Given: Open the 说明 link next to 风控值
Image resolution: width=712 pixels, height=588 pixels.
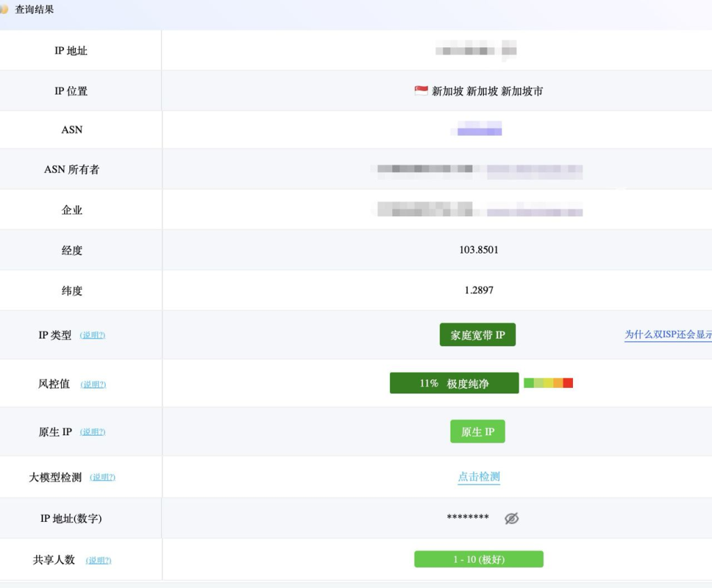Looking at the screenshot, I should [x=94, y=384].
